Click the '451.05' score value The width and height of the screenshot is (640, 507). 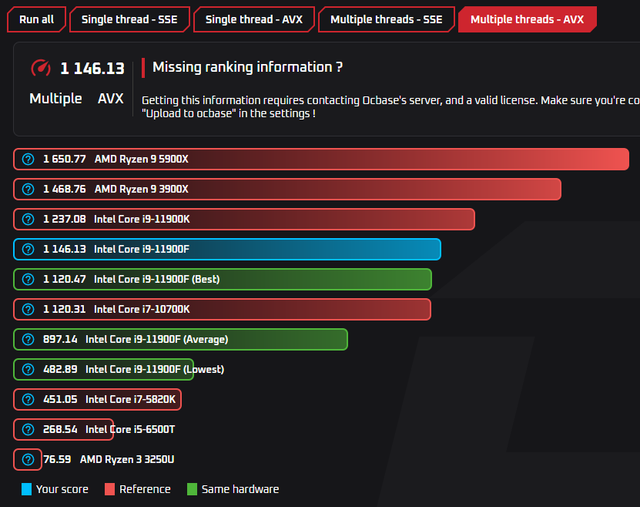pyautogui.click(x=60, y=399)
